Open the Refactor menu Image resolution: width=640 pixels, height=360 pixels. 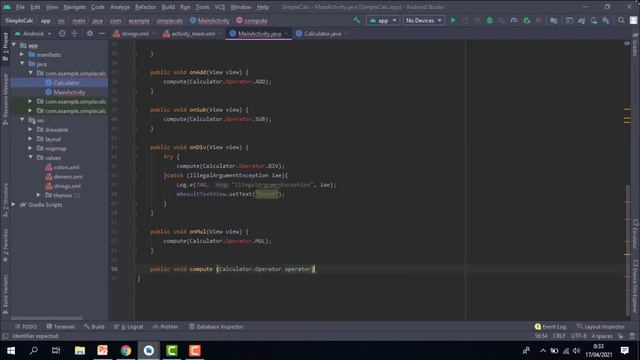145,7
